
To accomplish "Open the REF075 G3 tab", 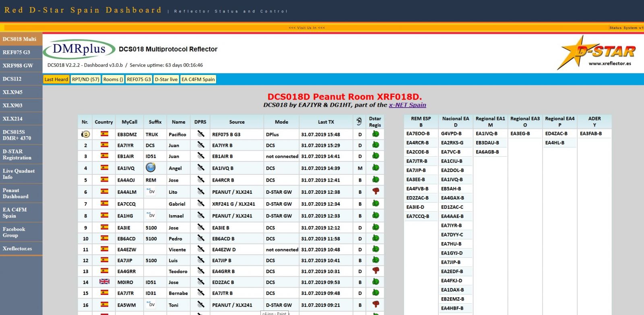I will tap(139, 79).
